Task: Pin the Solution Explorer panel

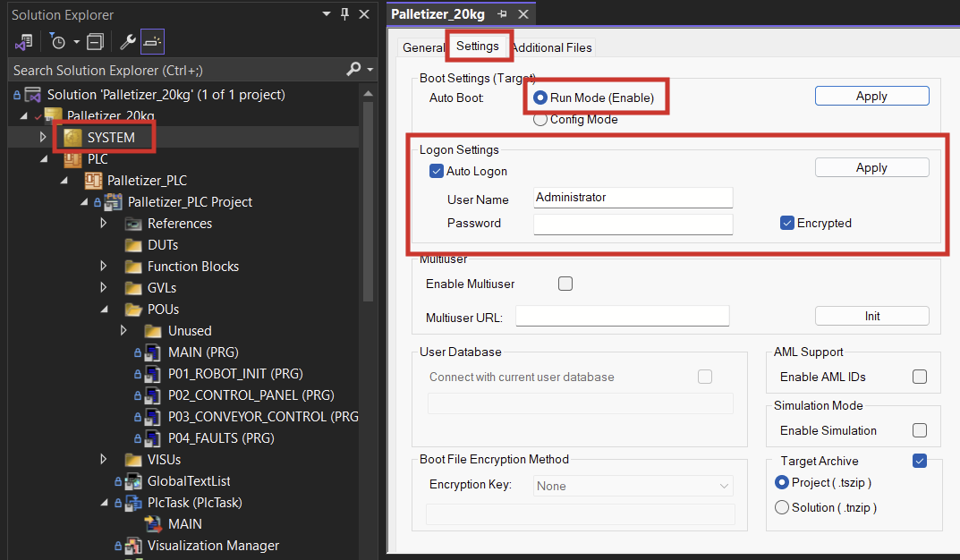Action: (x=344, y=14)
